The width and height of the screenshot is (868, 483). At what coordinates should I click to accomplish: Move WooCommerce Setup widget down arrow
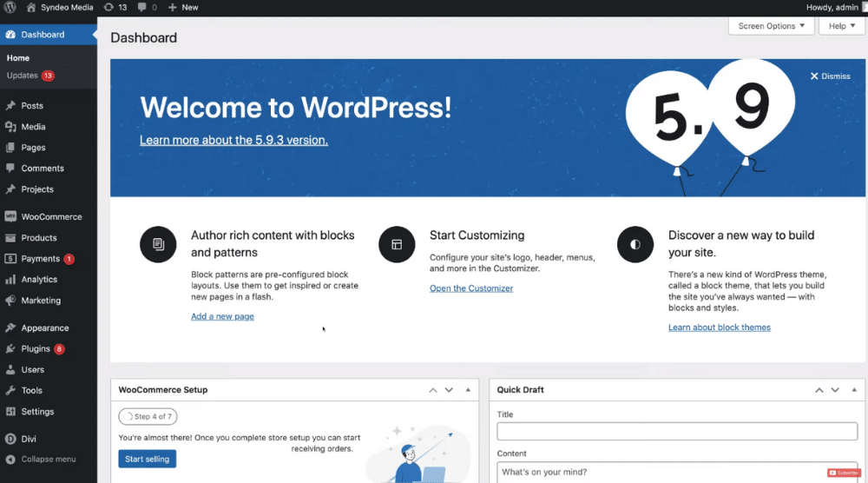(449, 390)
